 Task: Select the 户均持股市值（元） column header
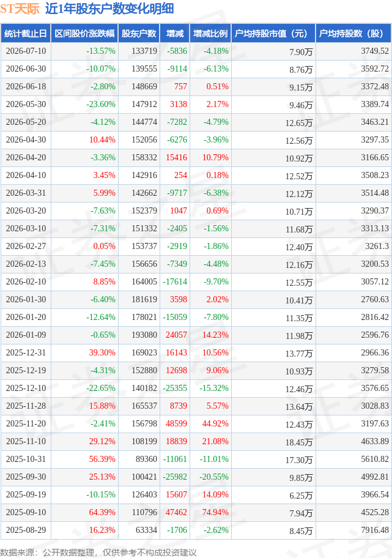point(273,34)
